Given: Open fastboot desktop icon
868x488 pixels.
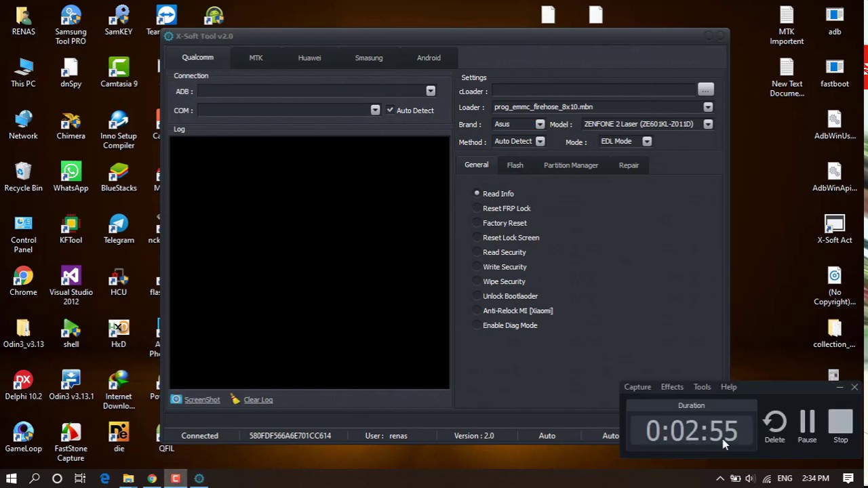Looking at the screenshot, I should [835, 73].
